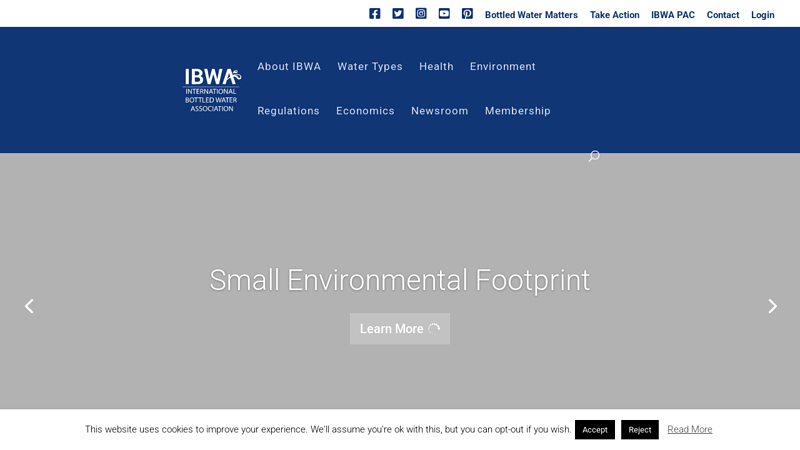Open the IBWA PAC link
The image size is (800, 450).
pos(673,15)
